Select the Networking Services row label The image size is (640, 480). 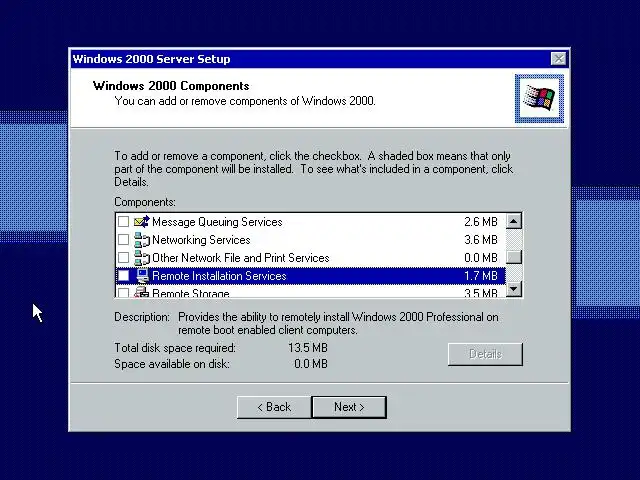click(x=201, y=240)
